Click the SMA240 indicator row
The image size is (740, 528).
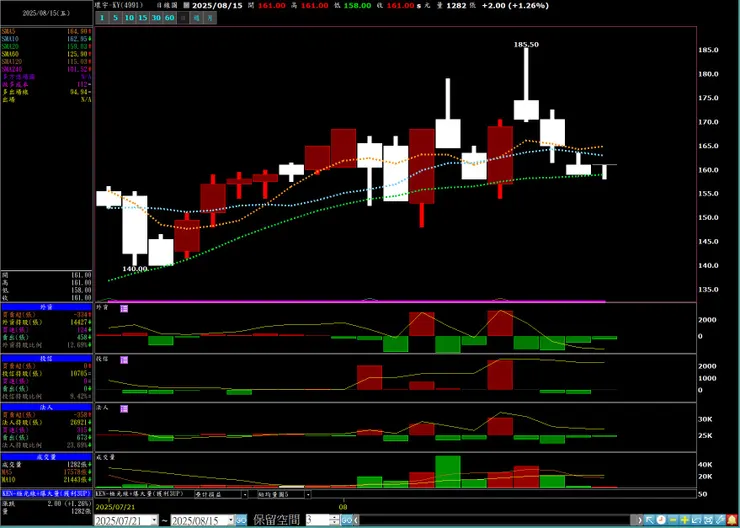pyautogui.click(x=46, y=69)
